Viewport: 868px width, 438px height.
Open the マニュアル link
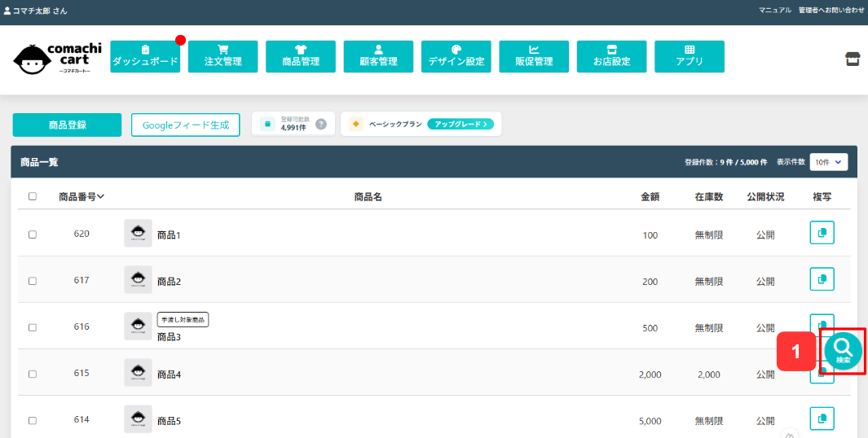(x=775, y=11)
